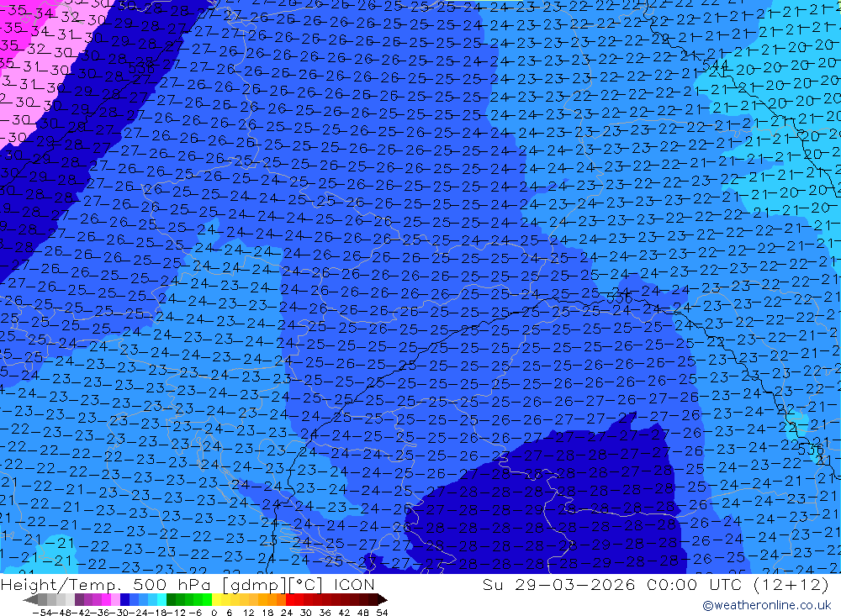Click the [gdmp] unit label in title
Screen dimensions: 841x616
click(x=255, y=586)
